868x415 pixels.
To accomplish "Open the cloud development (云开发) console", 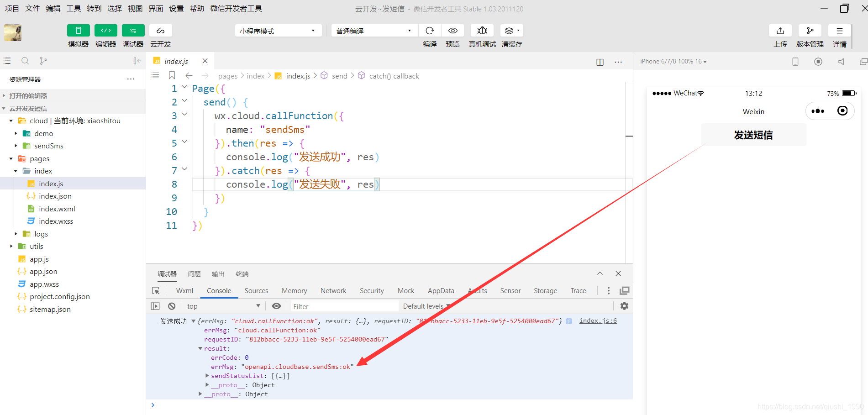I will (160, 31).
